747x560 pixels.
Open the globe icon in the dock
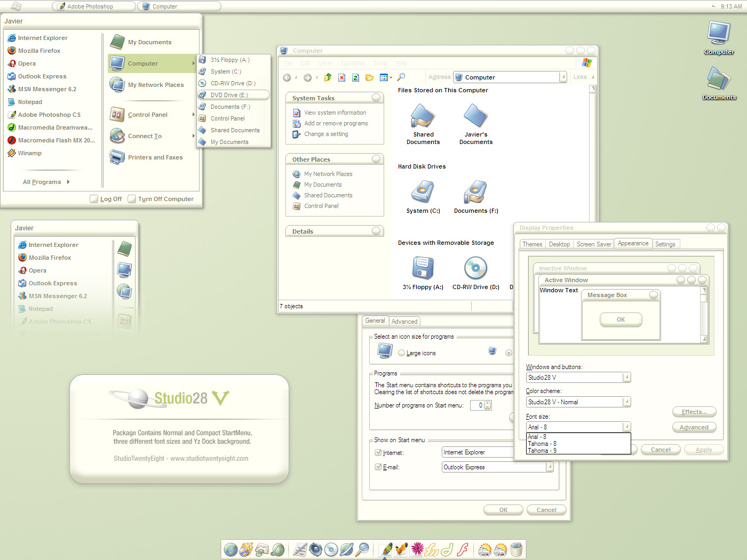tap(231, 549)
